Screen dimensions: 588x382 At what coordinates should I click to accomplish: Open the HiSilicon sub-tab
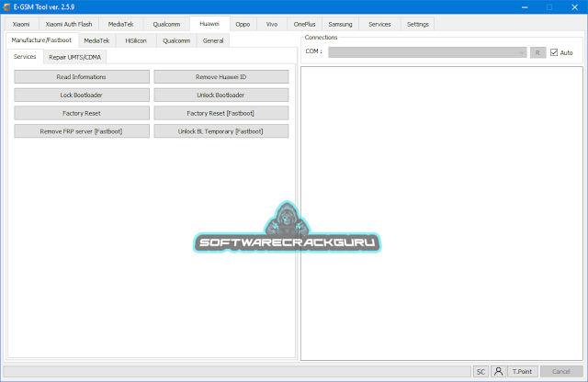click(136, 40)
